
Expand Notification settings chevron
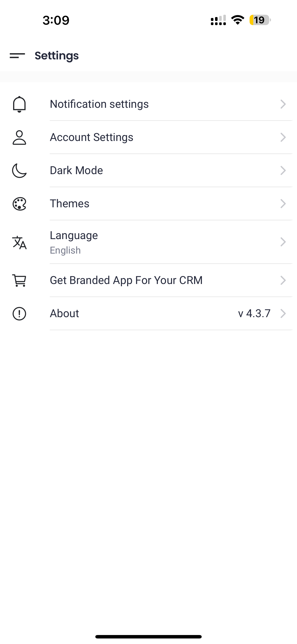click(283, 104)
